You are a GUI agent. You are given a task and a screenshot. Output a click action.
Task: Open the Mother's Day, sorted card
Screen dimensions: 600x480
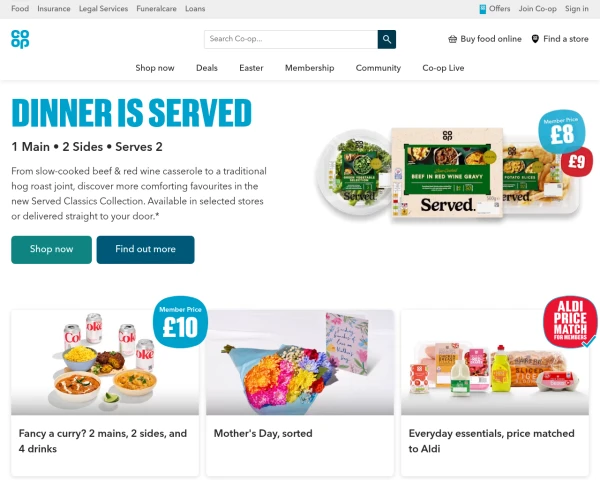[300, 393]
